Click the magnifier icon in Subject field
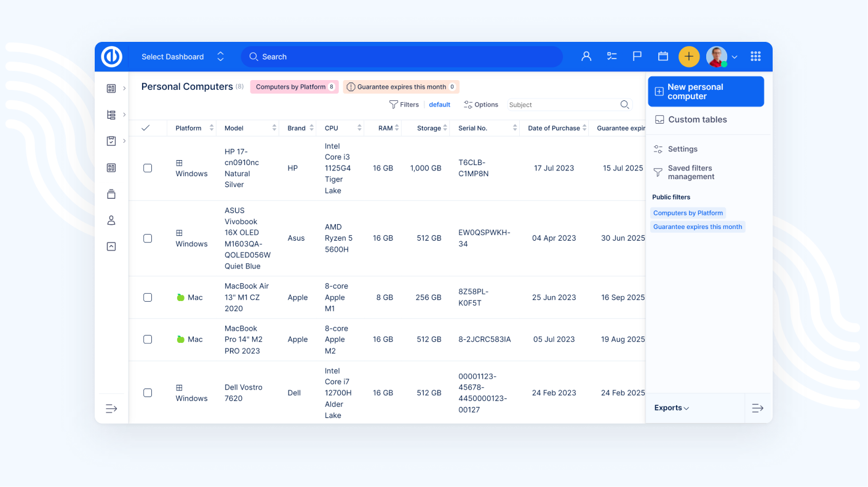The width and height of the screenshot is (868, 487). (x=624, y=105)
